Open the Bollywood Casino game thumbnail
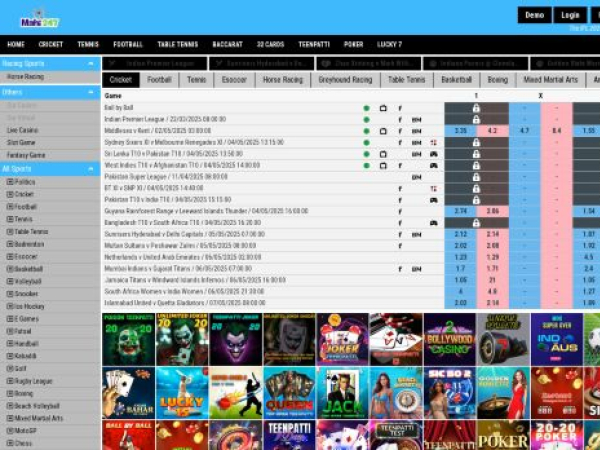The image size is (600, 450). point(449,339)
